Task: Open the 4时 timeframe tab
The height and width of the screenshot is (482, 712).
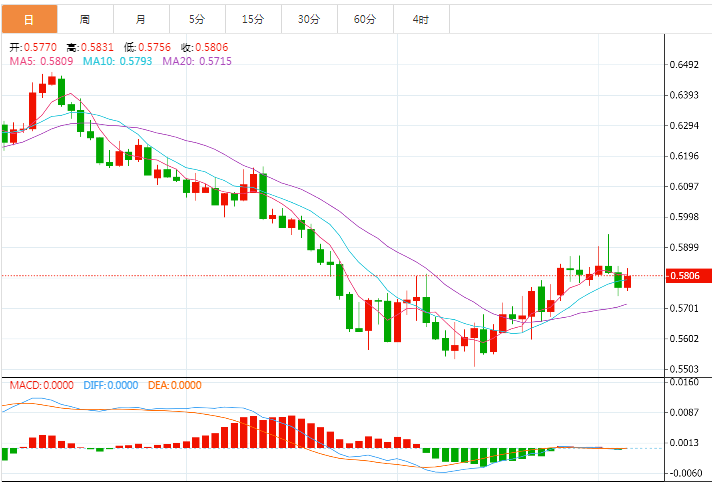Action: 421,20
